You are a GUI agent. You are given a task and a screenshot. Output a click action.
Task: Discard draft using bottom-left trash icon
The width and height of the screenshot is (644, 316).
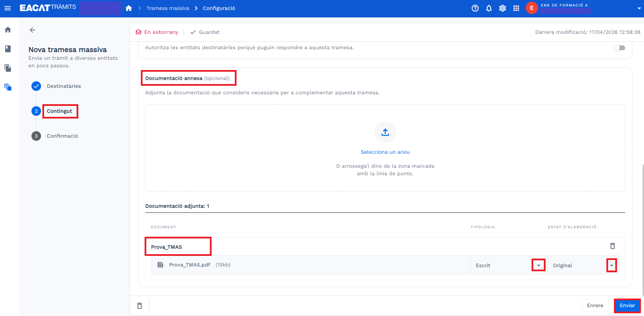(139, 306)
